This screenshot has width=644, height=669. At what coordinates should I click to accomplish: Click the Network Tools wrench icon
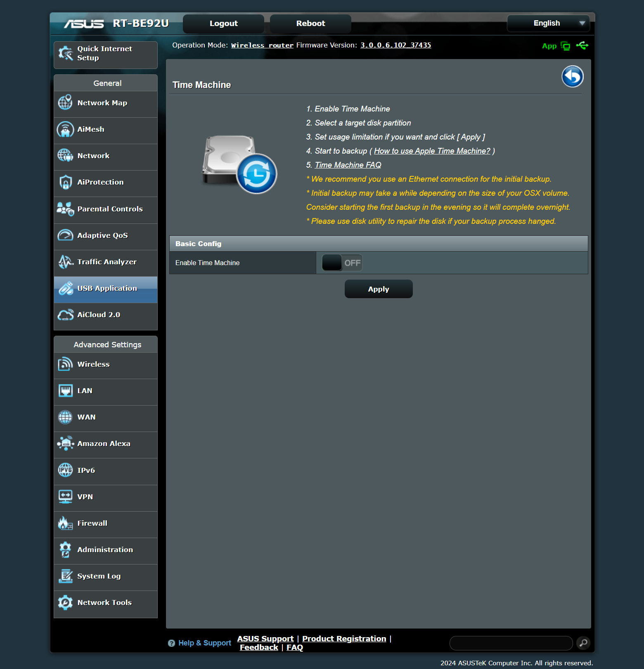coord(65,603)
